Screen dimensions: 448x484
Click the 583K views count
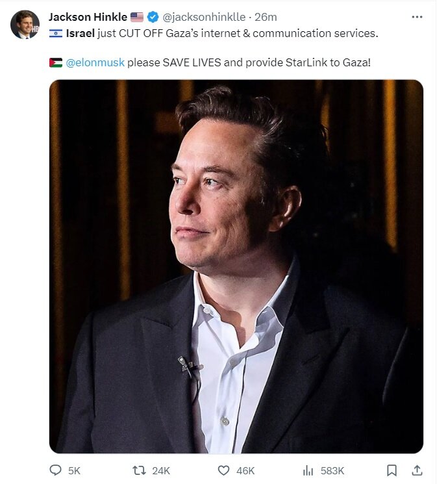point(332,470)
